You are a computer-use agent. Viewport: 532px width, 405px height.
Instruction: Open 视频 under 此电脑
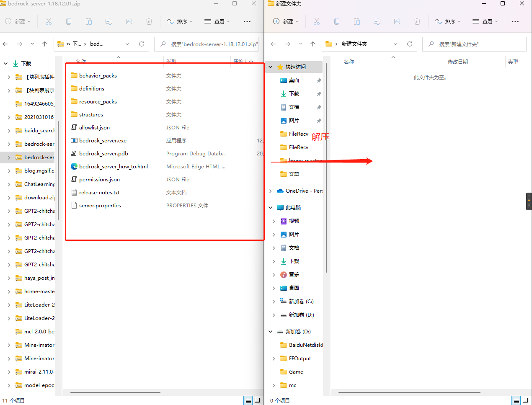pos(294,221)
